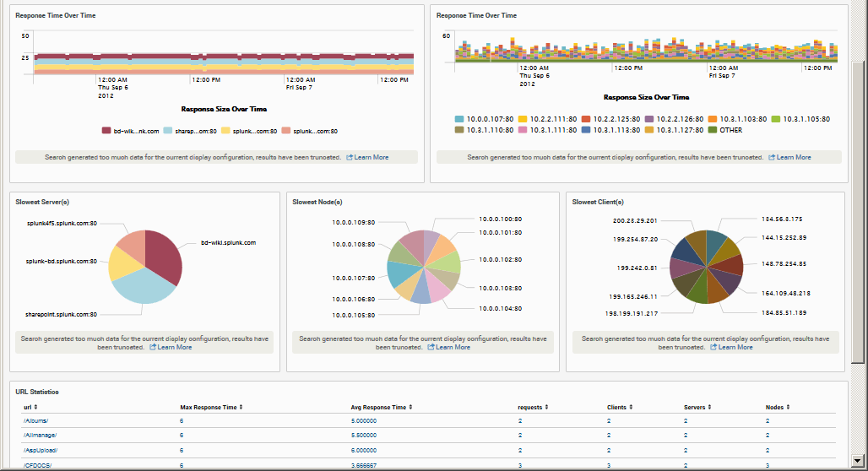Image resolution: width=868 pixels, height=471 pixels.
Task: Sort by Servers column
Action: 697,408
